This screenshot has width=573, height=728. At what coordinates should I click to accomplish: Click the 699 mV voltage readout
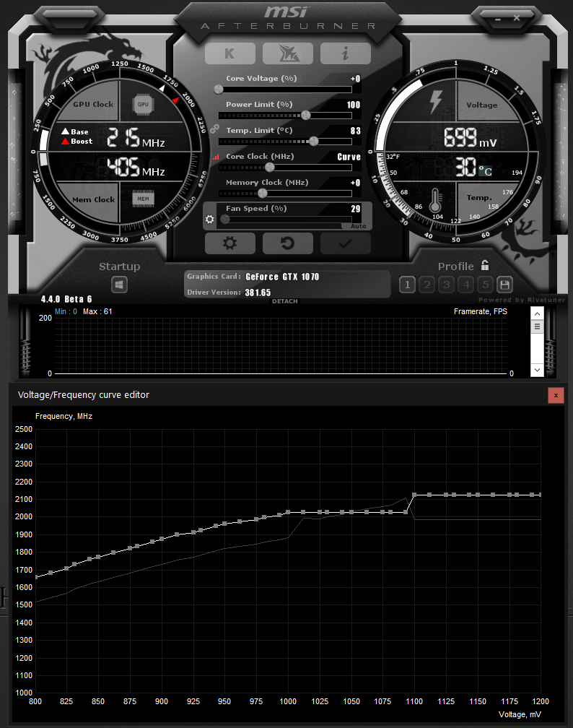[470, 138]
